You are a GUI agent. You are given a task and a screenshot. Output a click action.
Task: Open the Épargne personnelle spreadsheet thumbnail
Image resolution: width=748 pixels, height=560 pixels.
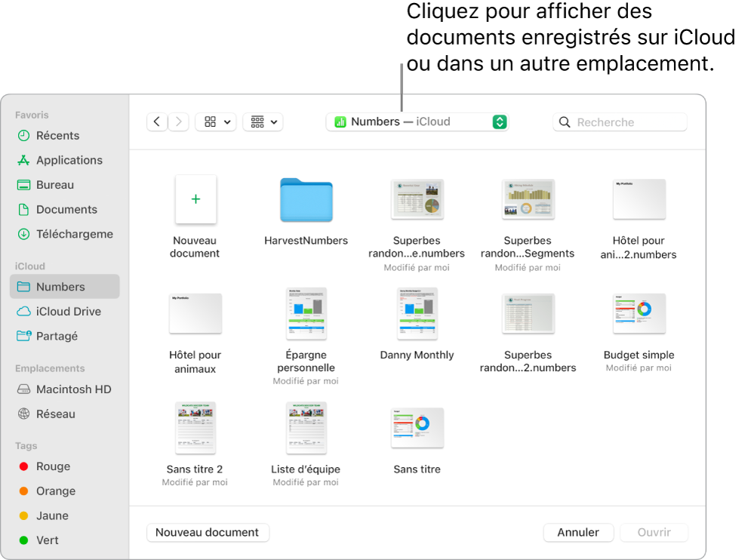pyautogui.click(x=306, y=313)
